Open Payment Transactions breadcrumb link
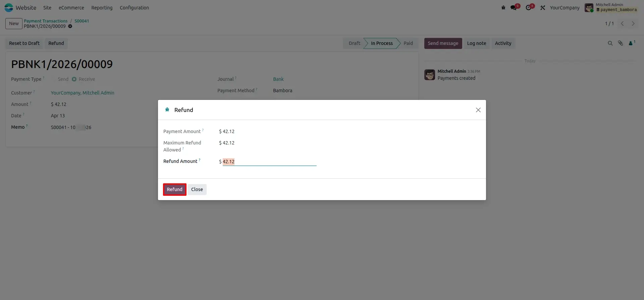The height and width of the screenshot is (300, 644). pyautogui.click(x=46, y=21)
